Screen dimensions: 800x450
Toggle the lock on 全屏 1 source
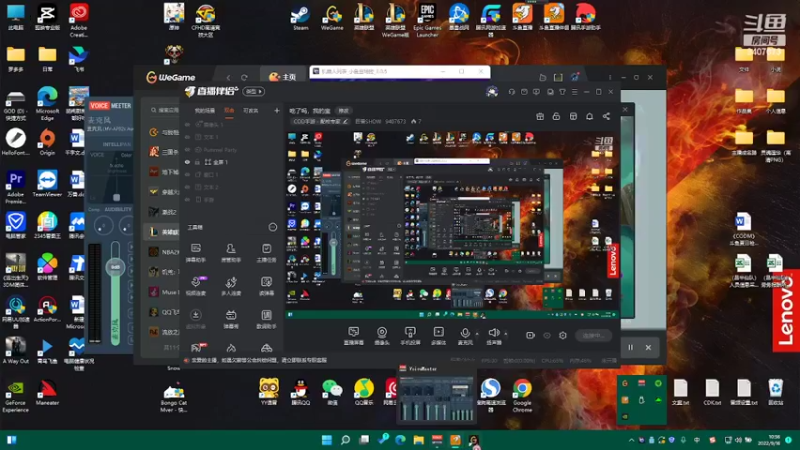point(197,162)
